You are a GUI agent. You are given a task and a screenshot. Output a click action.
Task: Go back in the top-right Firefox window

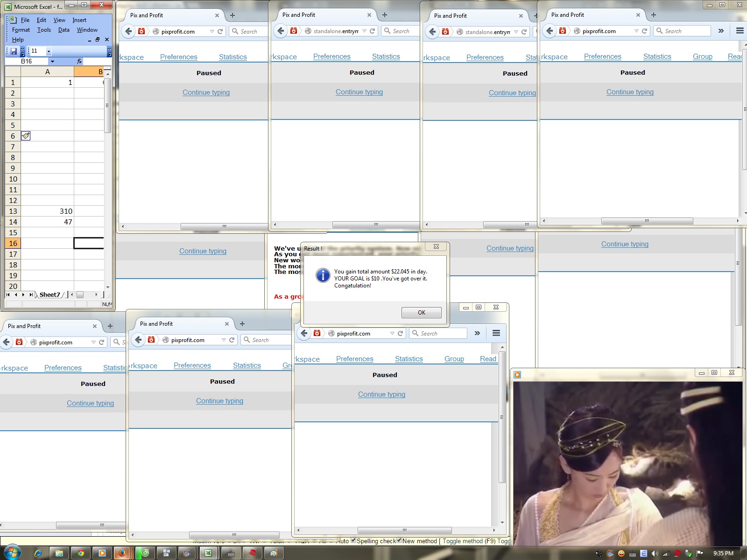coord(550,31)
